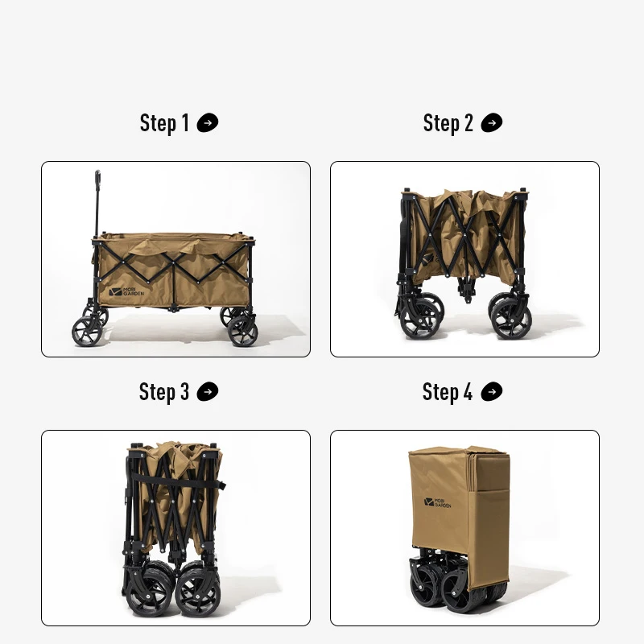This screenshot has width=644, height=644.
Task: Click the arrow icon beside Step 4
Action: coord(492,391)
